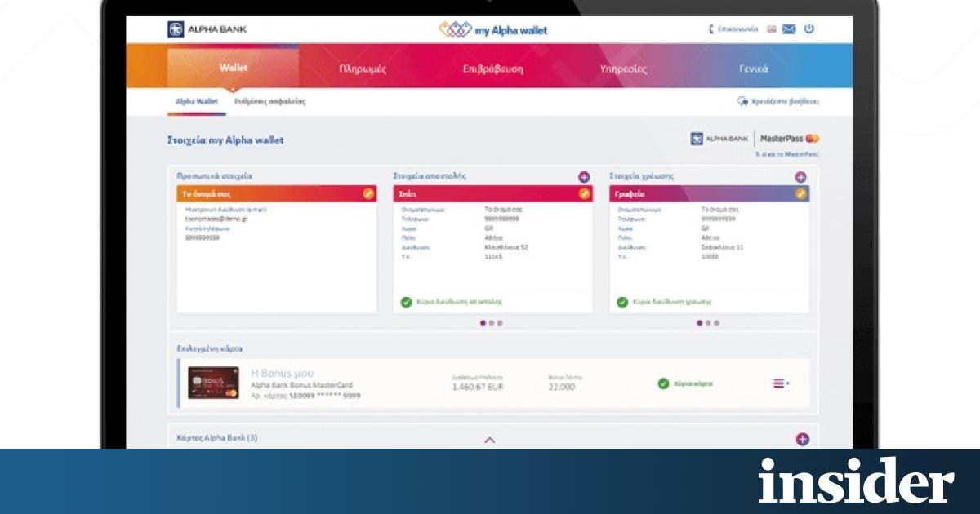Screen dimensions: 980x514
Task: Open the Πληρωμές tab
Action: 363,69
